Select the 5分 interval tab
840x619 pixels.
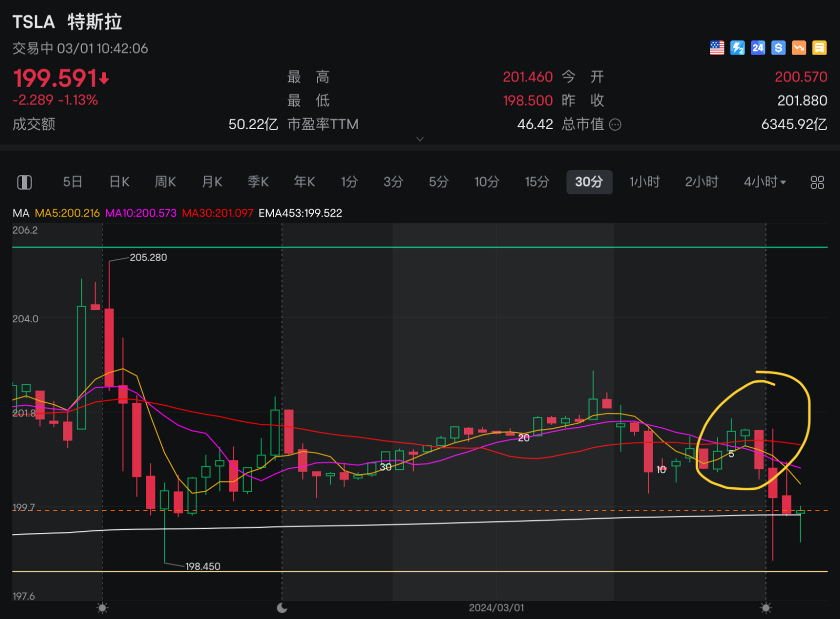pyautogui.click(x=439, y=182)
